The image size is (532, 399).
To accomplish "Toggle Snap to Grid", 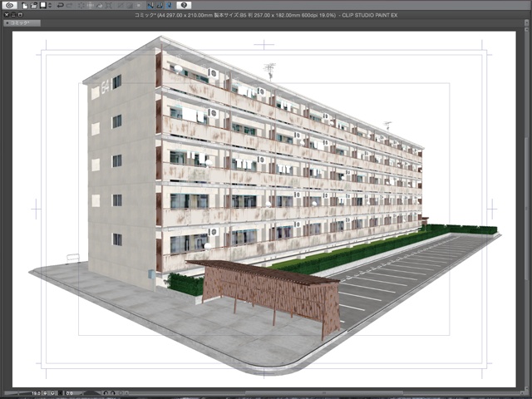I will pyautogui.click(x=169, y=6).
